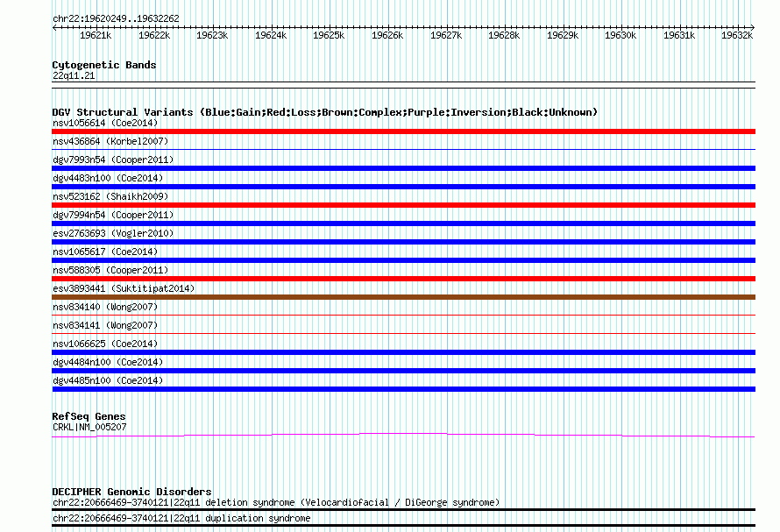The image size is (780, 532).
Task: Select the nsv436864 (Korbel2007) variant label
Action: (110, 141)
